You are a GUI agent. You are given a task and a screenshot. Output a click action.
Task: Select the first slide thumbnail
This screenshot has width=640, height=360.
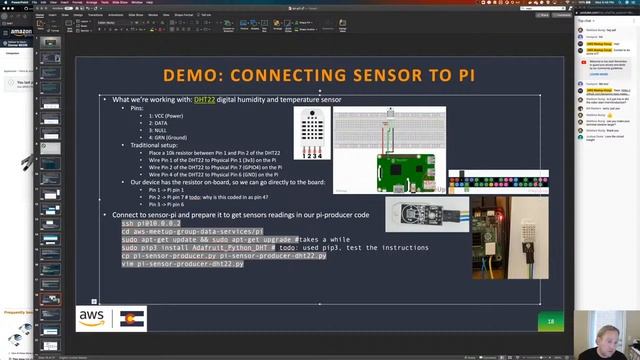pyautogui.click(x=51, y=43)
